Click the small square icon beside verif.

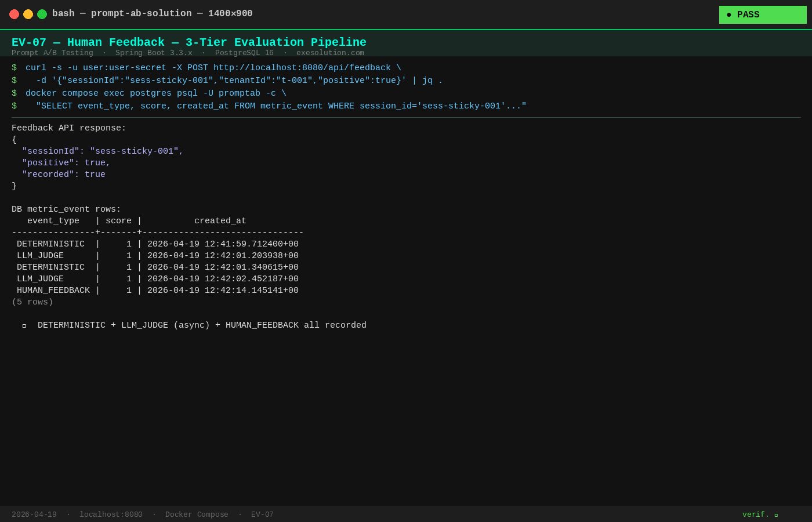776,515
